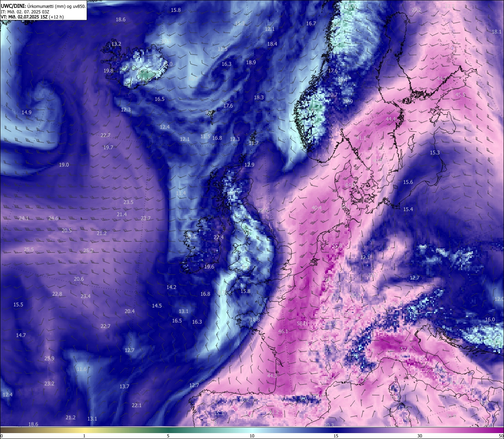Click the 18.1 value in the top-right
Screen dimensions: 504x439
(x=497, y=32)
